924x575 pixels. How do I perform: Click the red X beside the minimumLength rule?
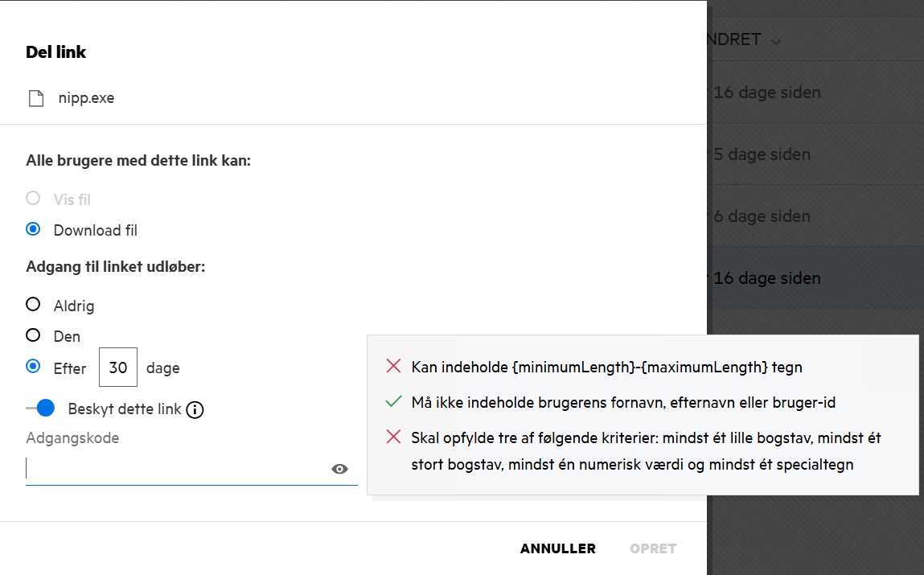[393, 367]
